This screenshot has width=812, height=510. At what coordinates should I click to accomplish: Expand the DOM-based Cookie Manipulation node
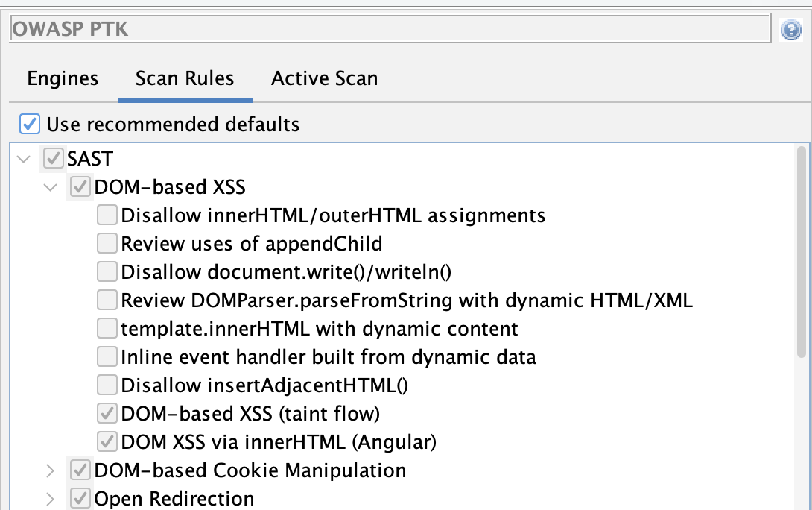(50, 470)
